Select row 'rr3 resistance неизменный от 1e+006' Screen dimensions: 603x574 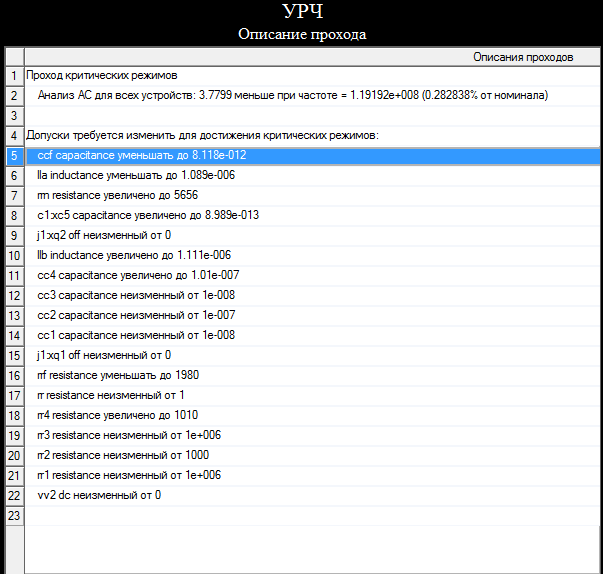click(x=312, y=435)
